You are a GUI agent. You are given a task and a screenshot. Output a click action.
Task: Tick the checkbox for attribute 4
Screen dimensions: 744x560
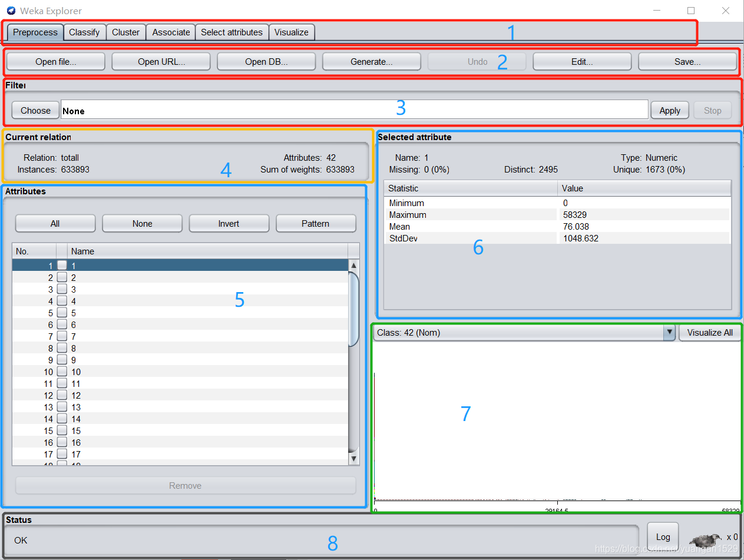pos(62,301)
